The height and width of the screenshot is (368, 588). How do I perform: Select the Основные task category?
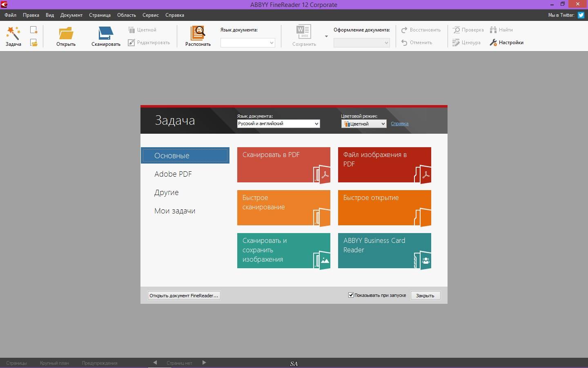185,155
